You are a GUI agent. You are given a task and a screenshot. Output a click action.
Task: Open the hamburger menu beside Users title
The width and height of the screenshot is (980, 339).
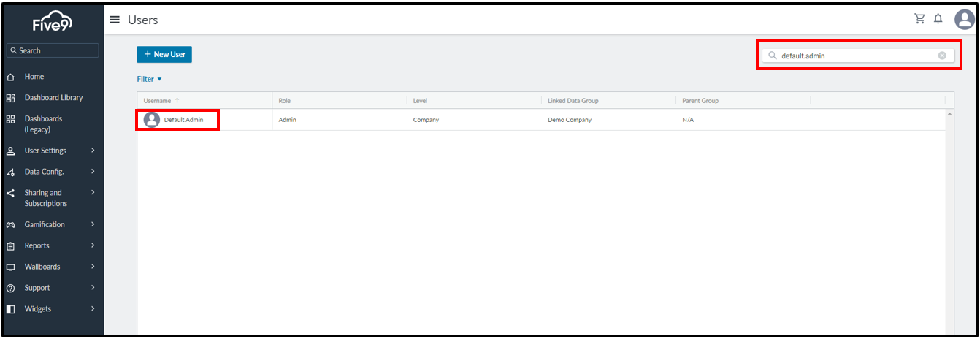[115, 20]
